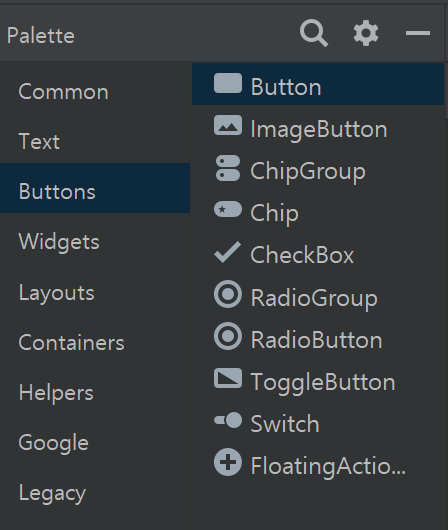Pick the ToggleButton icon

tap(228, 378)
